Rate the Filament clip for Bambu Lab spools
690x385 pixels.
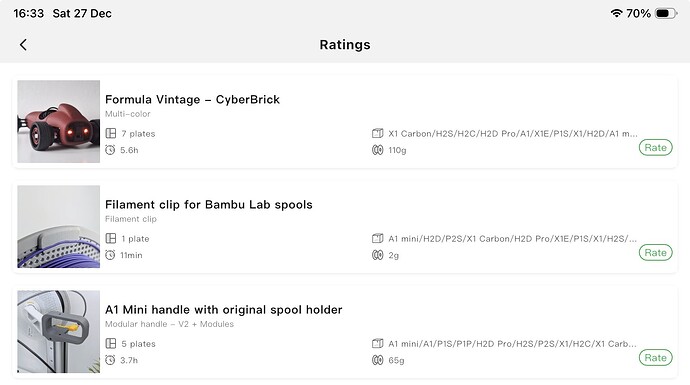coord(655,253)
